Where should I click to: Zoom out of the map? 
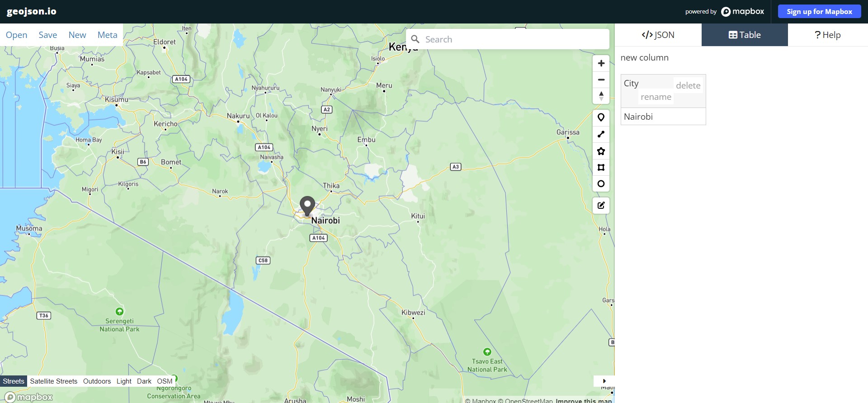tap(601, 80)
